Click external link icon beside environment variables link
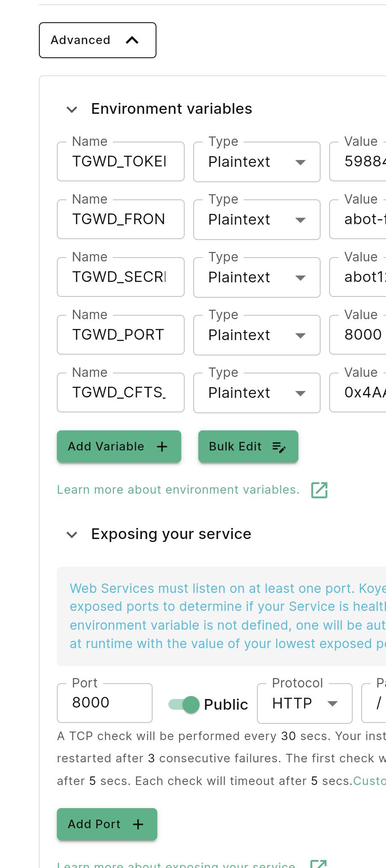The width and height of the screenshot is (386, 868). point(319,490)
